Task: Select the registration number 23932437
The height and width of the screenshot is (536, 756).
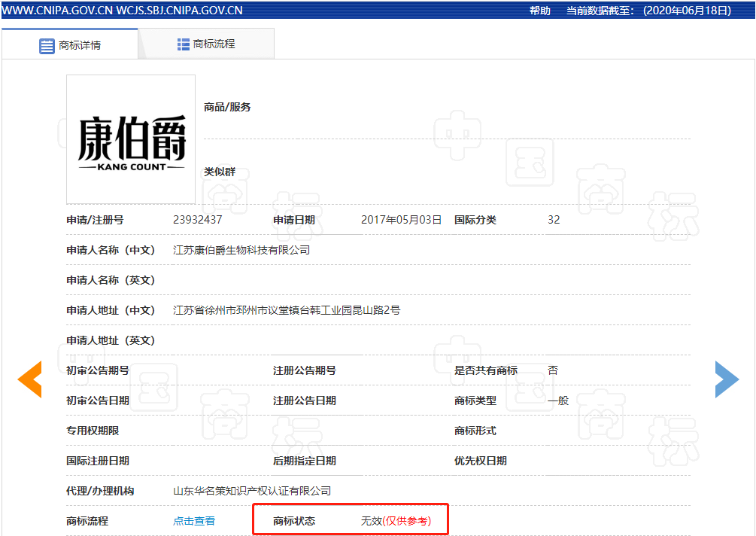Action: [x=197, y=220]
